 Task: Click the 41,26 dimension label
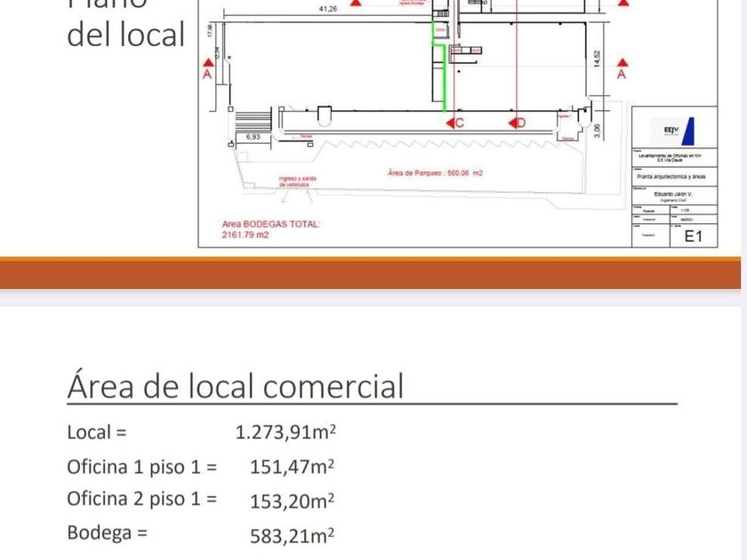click(327, 9)
